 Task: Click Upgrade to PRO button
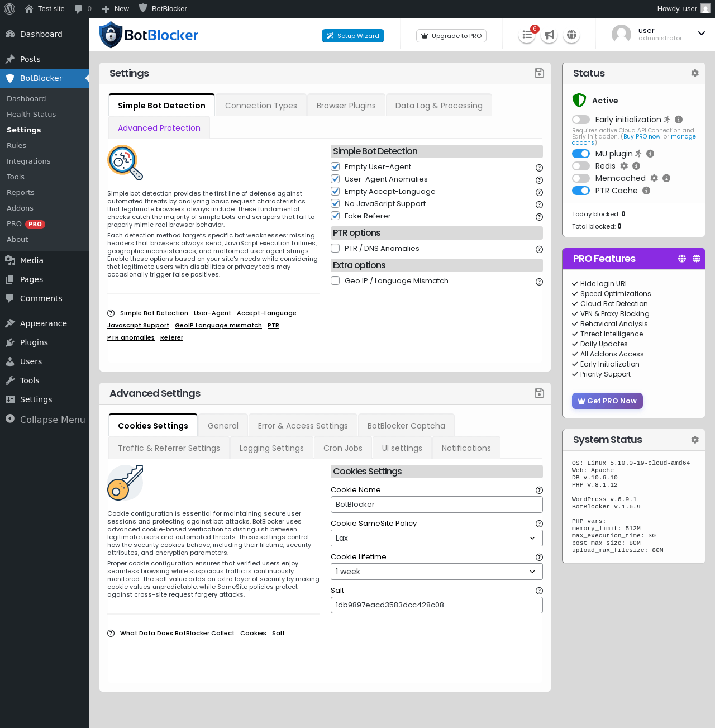[x=451, y=36]
